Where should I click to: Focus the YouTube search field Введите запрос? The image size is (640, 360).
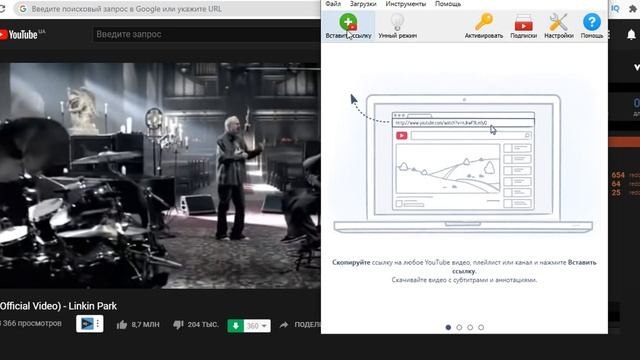(x=206, y=35)
